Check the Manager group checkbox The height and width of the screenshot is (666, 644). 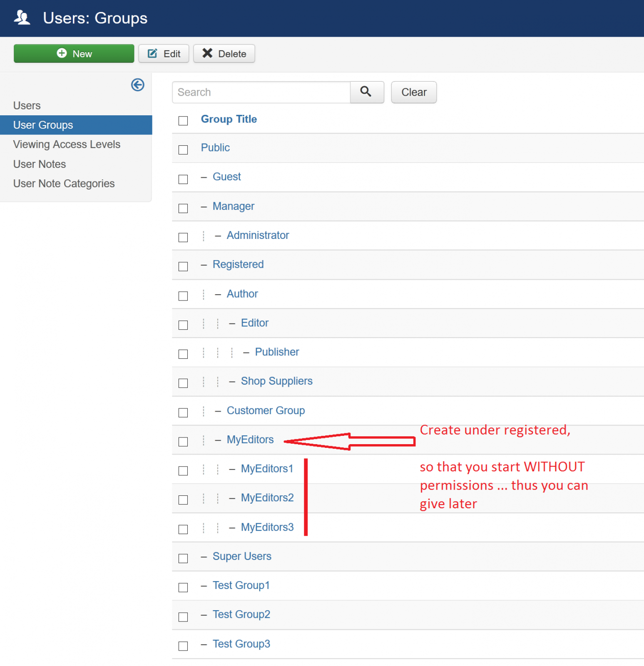point(183,208)
